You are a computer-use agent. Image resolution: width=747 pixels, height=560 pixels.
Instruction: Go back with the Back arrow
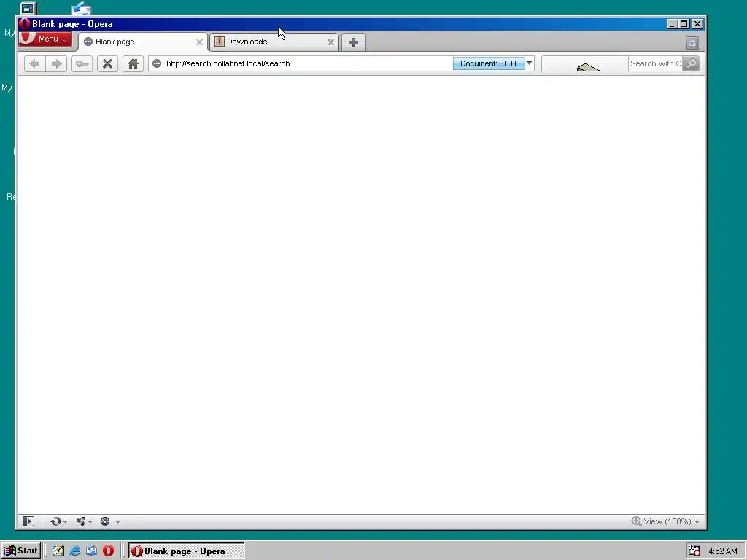(34, 64)
